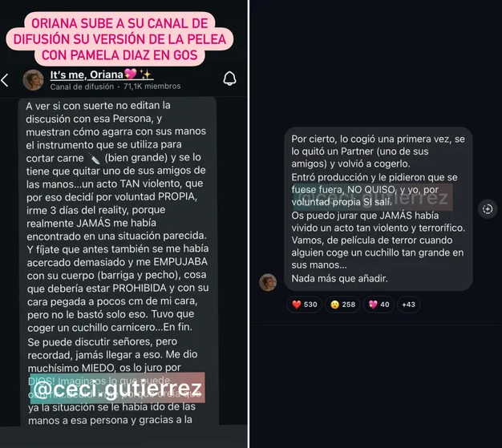Select the "Por cierto" message bubble
This screenshot has height=448, width=502.
pos(379,208)
